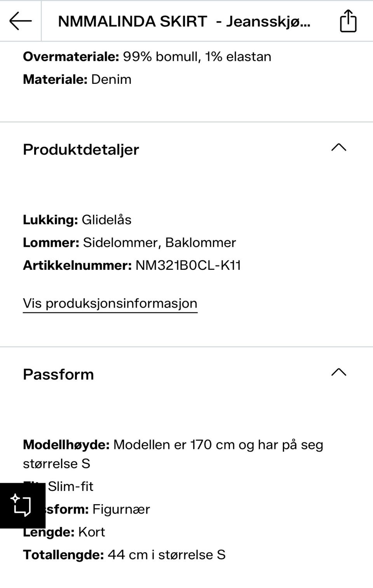Click the bold Artikkelnummer label
The width and height of the screenshot is (373, 588).
(77, 265)
